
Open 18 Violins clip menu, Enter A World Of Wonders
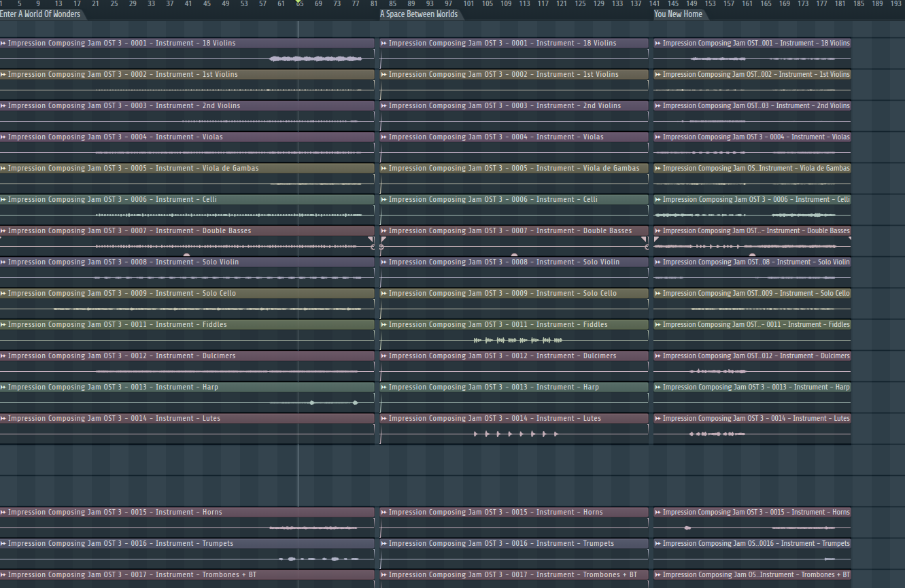click(x=3, y=44)
